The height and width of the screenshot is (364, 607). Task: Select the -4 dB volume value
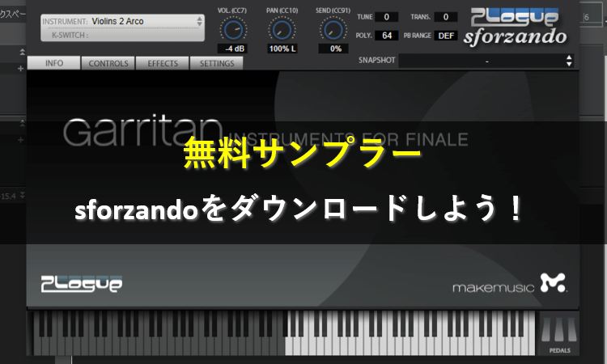coord(233,49)
